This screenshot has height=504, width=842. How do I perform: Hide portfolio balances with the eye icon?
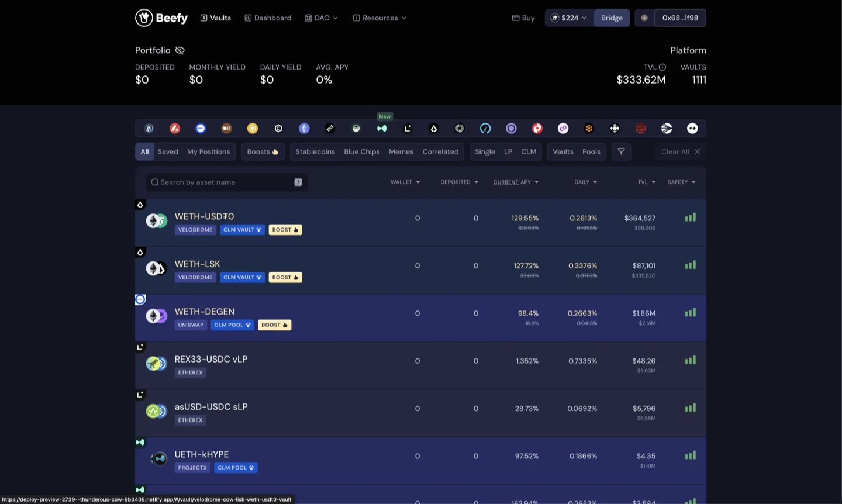180,50
